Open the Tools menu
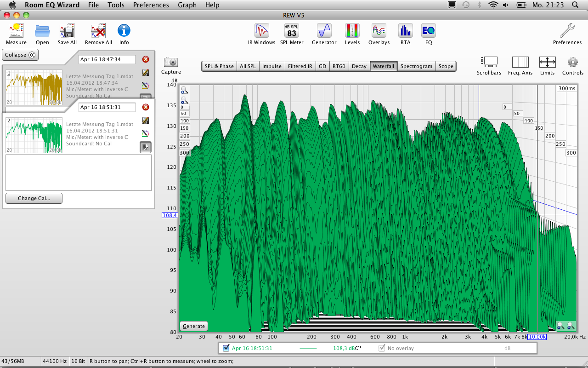Screen dimensions: 588x368 tap(116, 5)
